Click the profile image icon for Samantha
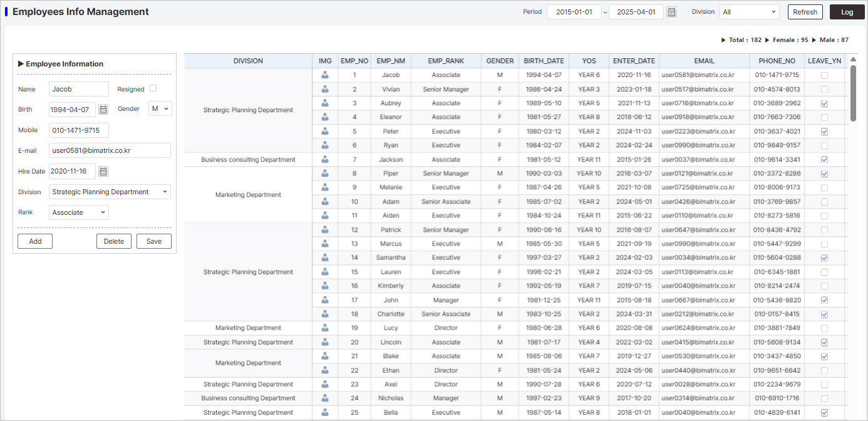 [325, 257]
